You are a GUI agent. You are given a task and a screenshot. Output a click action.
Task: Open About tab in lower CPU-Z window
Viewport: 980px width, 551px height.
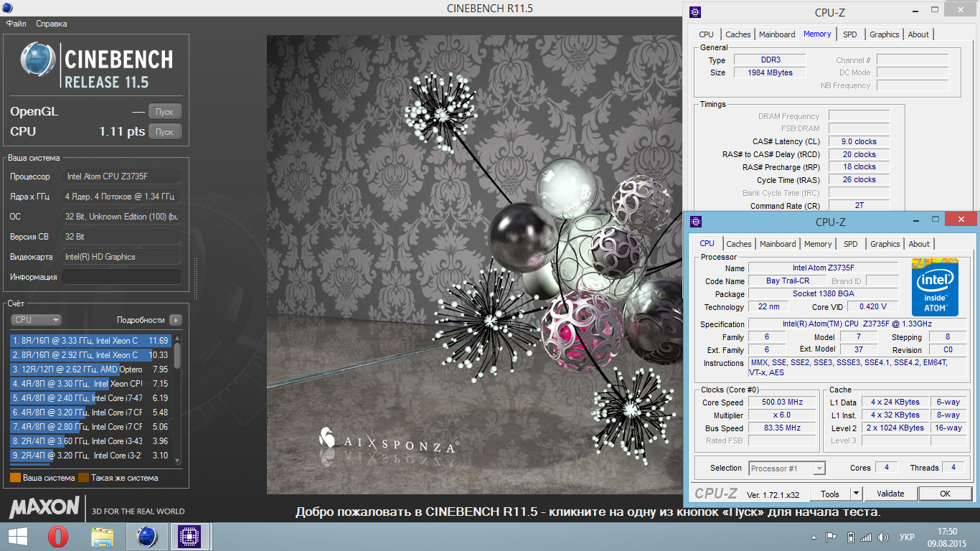919,244
